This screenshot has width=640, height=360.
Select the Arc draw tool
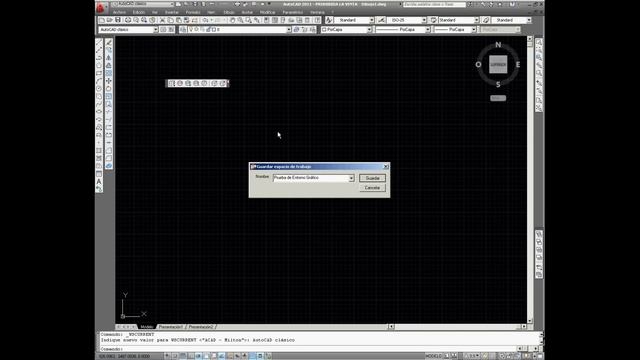(x=99, y=81)
